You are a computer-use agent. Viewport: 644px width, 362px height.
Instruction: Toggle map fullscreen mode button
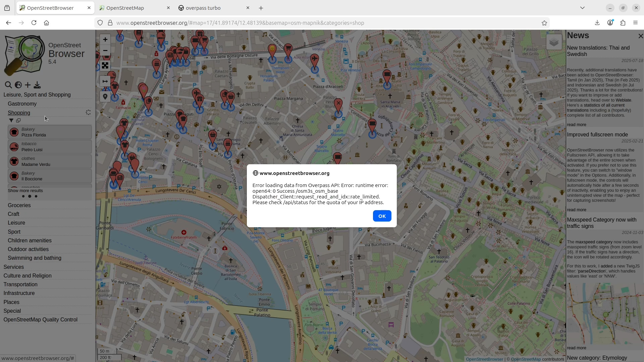[x=105, y=66]
